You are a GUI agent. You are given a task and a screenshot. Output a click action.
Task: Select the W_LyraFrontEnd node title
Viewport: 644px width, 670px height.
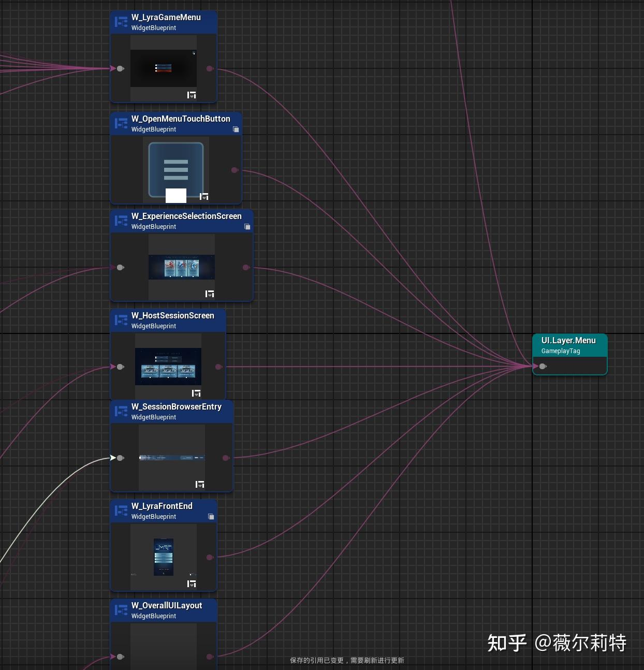click(162, 506)
